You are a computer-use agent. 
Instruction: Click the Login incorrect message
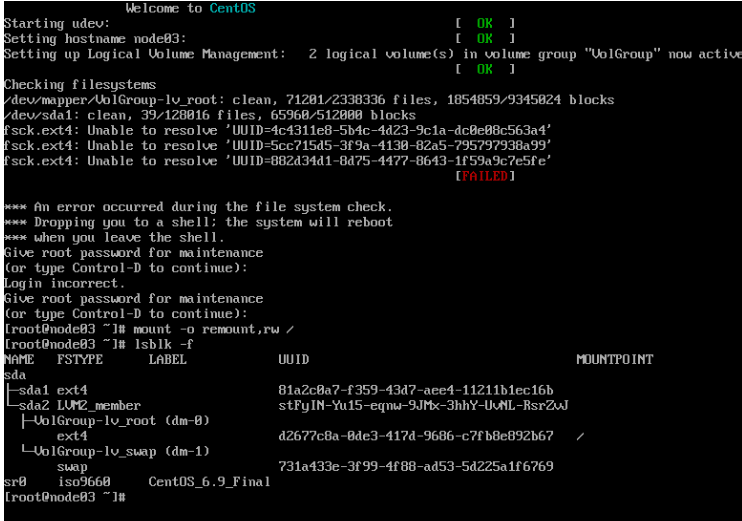[x=64, y=283]
